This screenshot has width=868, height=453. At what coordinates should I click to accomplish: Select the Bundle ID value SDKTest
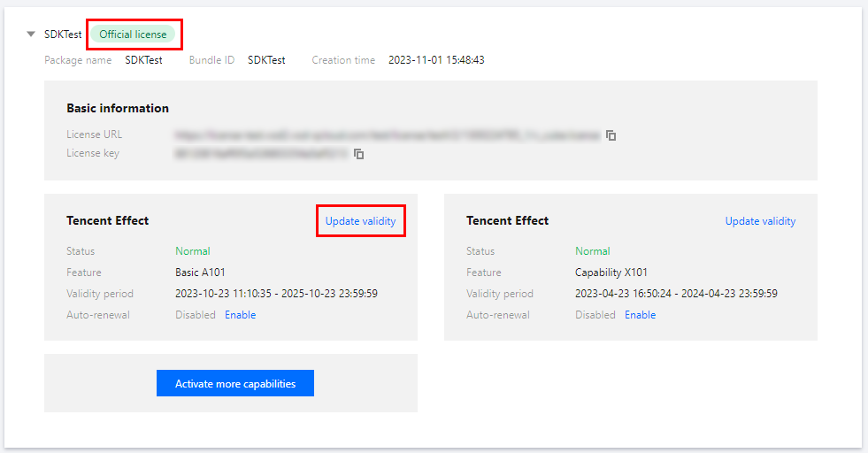tap(266, 60)
